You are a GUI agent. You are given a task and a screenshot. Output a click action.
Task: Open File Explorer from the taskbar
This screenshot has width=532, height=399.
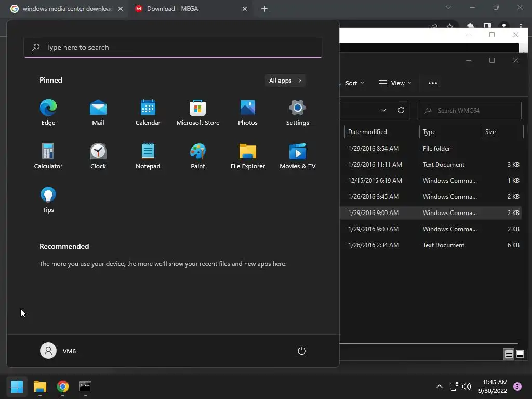click(x=39, y=387)
